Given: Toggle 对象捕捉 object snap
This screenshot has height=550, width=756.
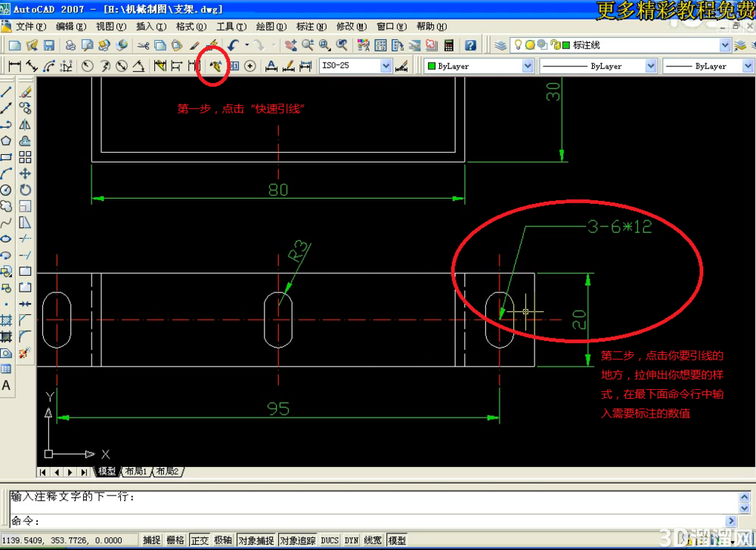Looking at the screenshot, I should pos(256,540).
